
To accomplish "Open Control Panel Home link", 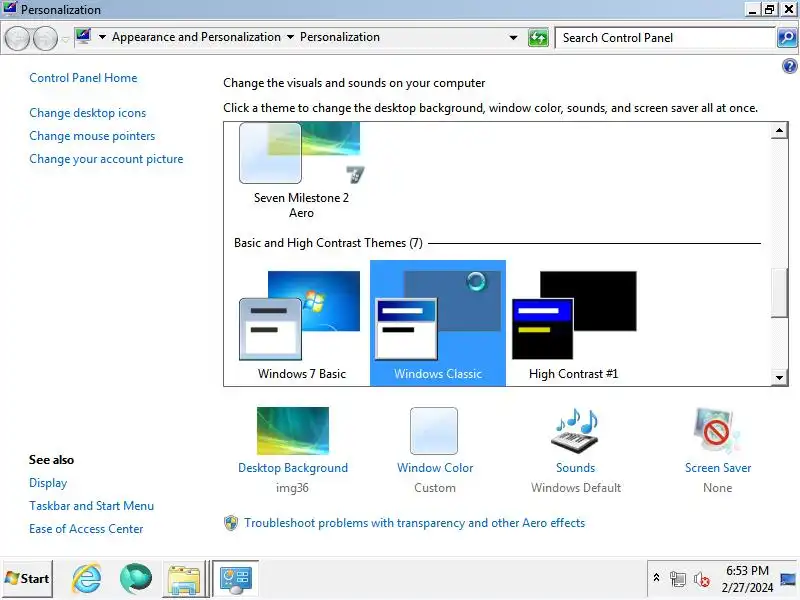I will coord(83,78).
